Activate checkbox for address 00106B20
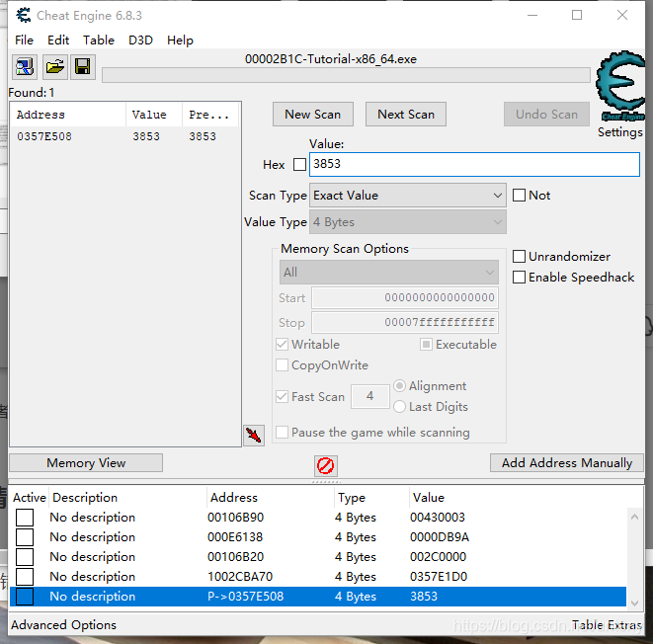Screen dimensions: 653x644 pos(25,557)
